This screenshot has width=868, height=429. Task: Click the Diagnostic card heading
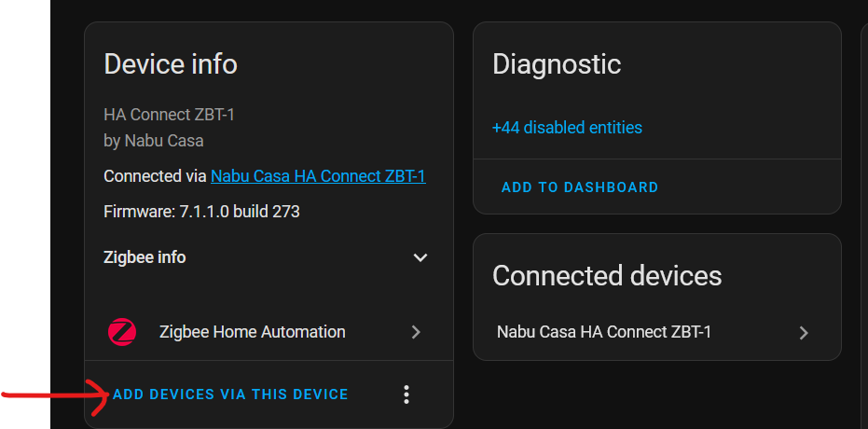[557, 64]
